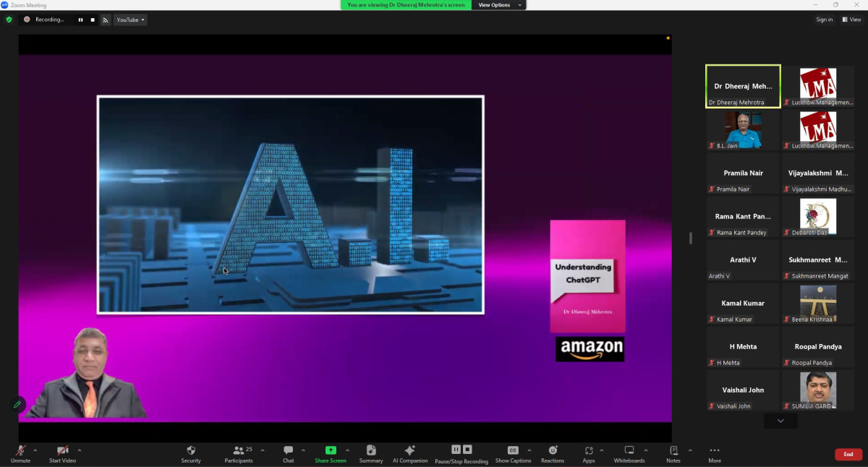The image size is (868, 467).
Task: Expand the arrow beside Share Screen
Action: point(347,450)
